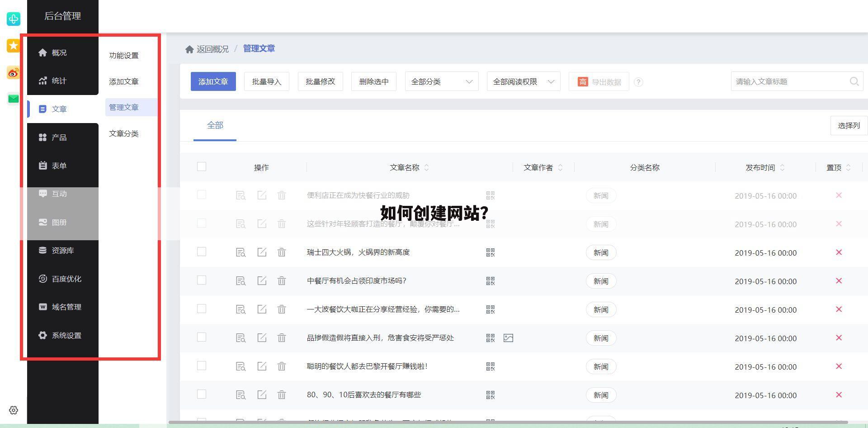Edit article 一大波餐饮大咖正在分享经营经验
This screenshot has height=428, width=868.
pos(262,309)
